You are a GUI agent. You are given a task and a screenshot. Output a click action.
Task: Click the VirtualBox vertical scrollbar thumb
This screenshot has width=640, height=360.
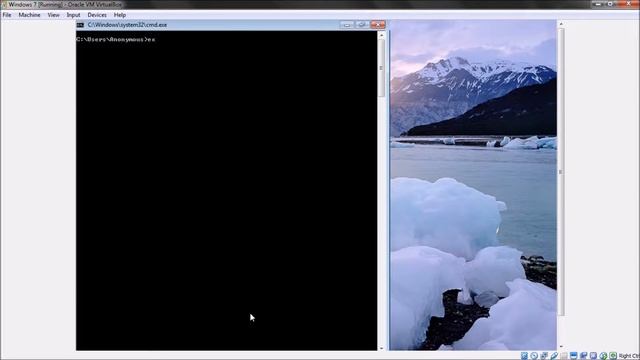(561, 171)
